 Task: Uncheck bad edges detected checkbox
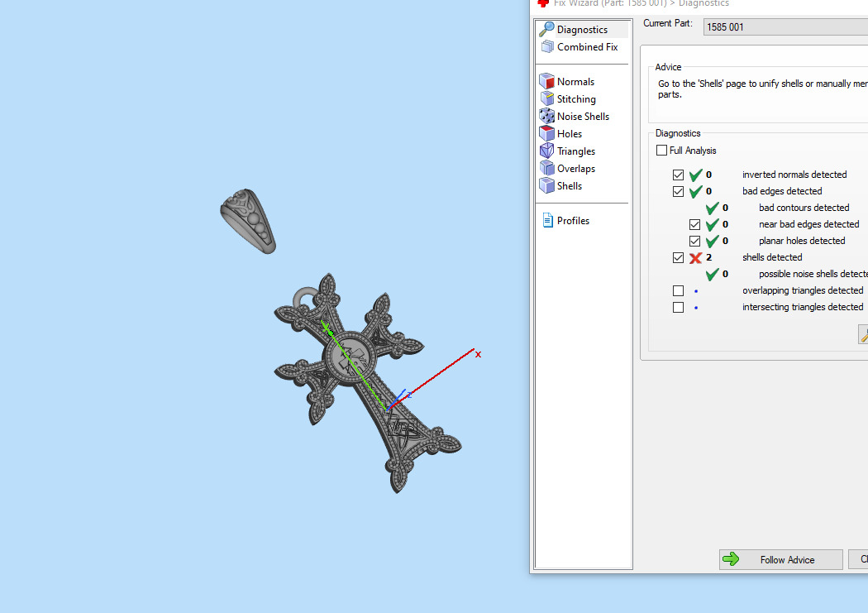(x=678, y=192)
